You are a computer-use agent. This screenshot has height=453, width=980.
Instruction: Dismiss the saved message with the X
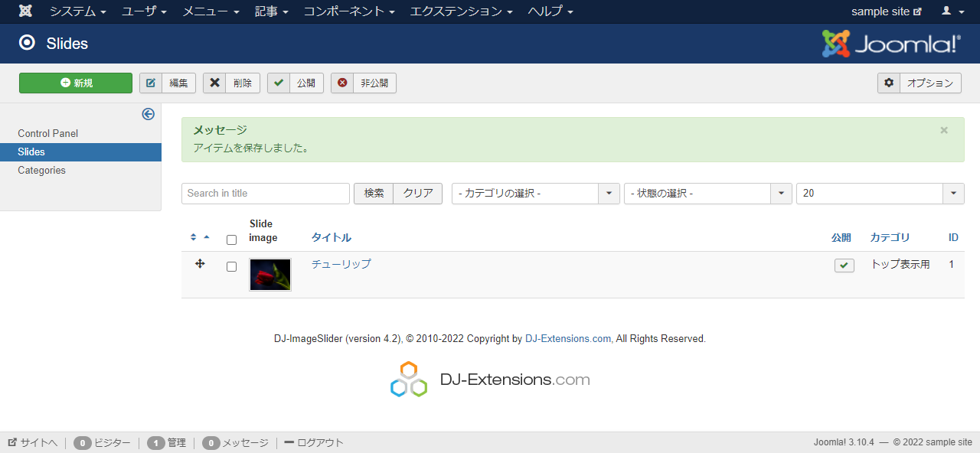pyautogui.click(x=944, y=130)
